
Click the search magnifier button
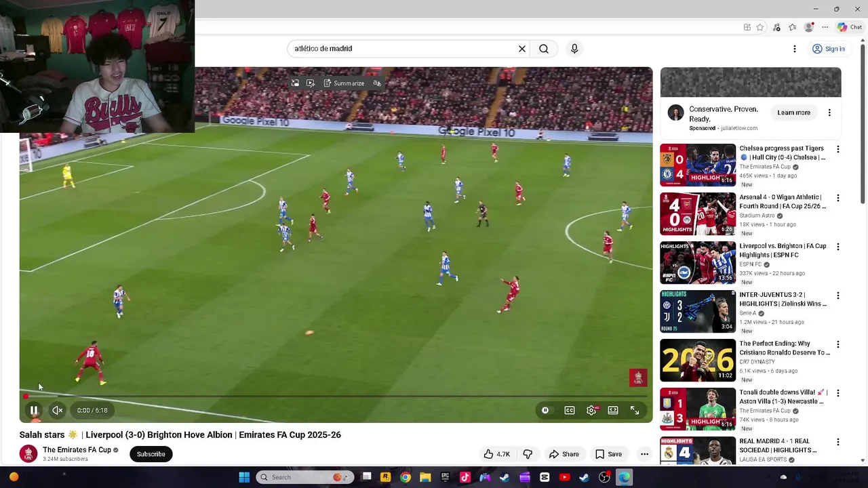click(544, 49)
